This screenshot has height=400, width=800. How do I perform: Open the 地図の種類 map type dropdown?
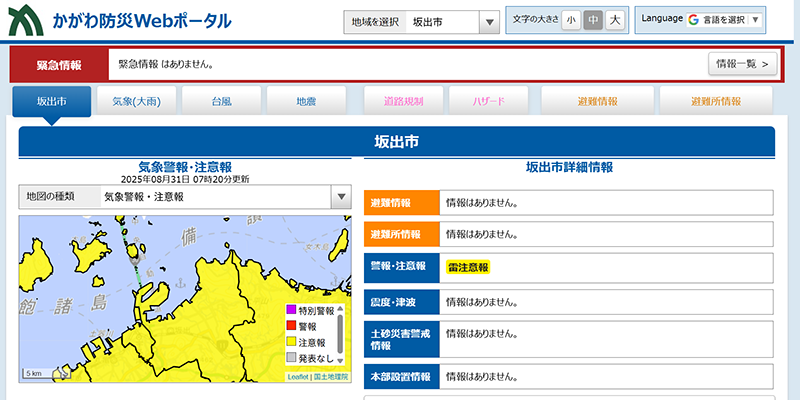tap(185, 197)
